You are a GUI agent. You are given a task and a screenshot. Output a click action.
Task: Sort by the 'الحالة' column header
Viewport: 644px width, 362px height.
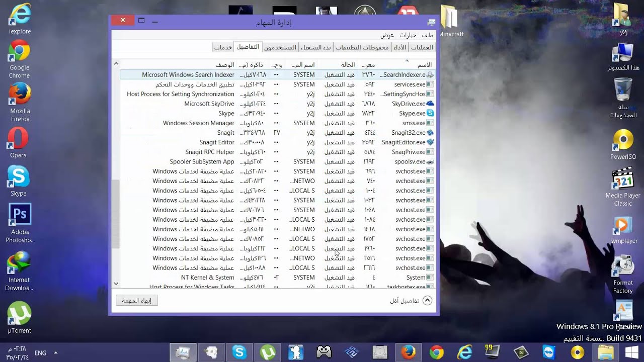340,65
